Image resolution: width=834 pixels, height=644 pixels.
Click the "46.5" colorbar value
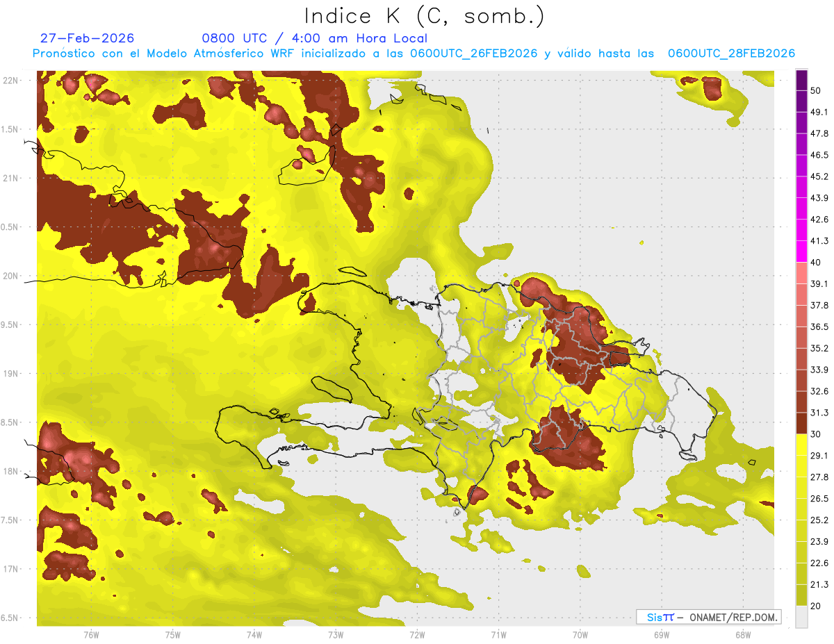tap(819, 155)
